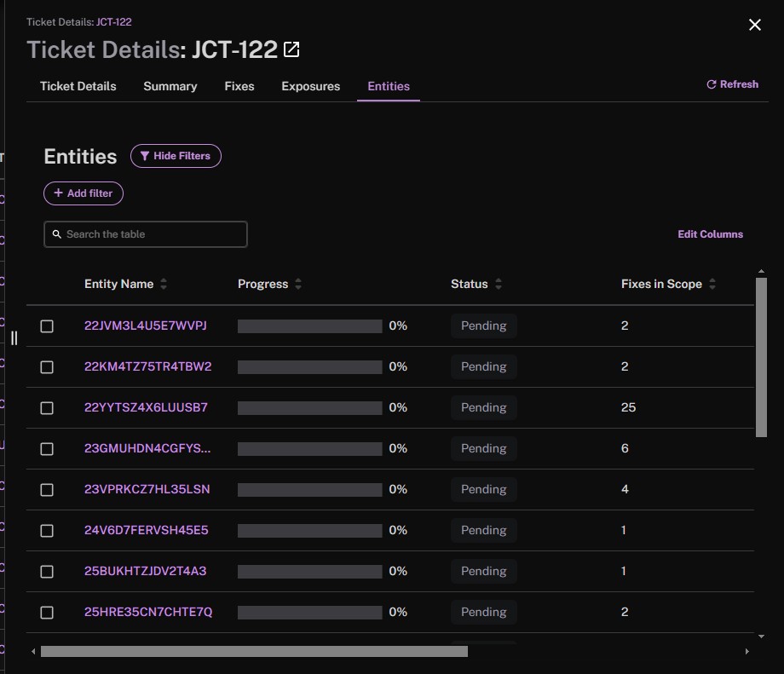Open the Summary tab
This screenshot has width=784, height=674.
pyautogui.click(x=170, y=86)
